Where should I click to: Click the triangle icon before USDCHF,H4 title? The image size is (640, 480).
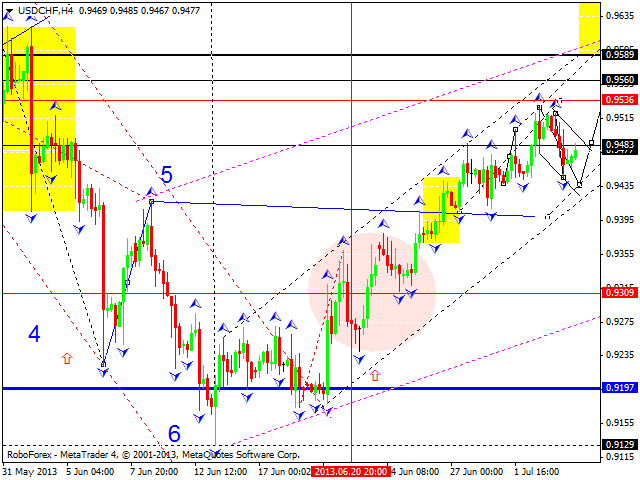click(8, 8)
